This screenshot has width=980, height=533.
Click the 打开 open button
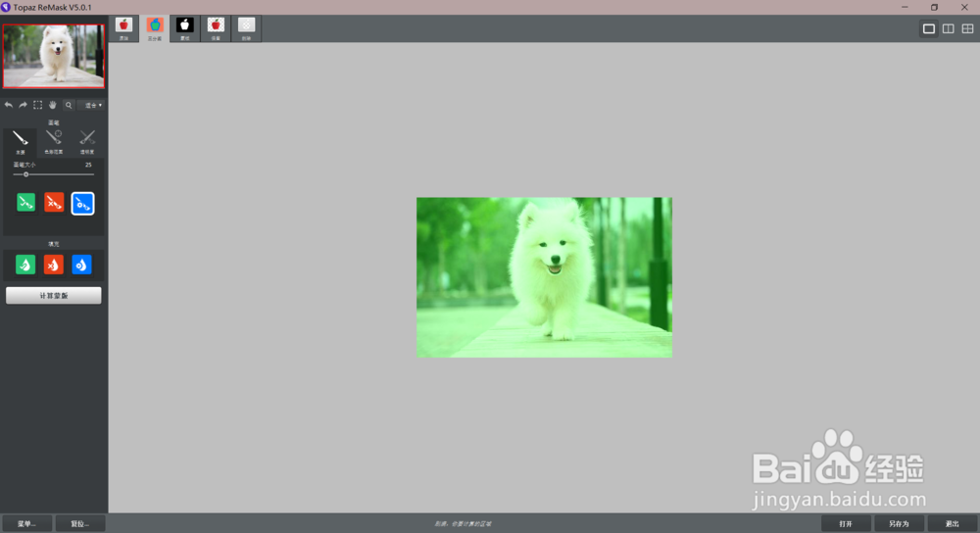(x=846, y=523)
